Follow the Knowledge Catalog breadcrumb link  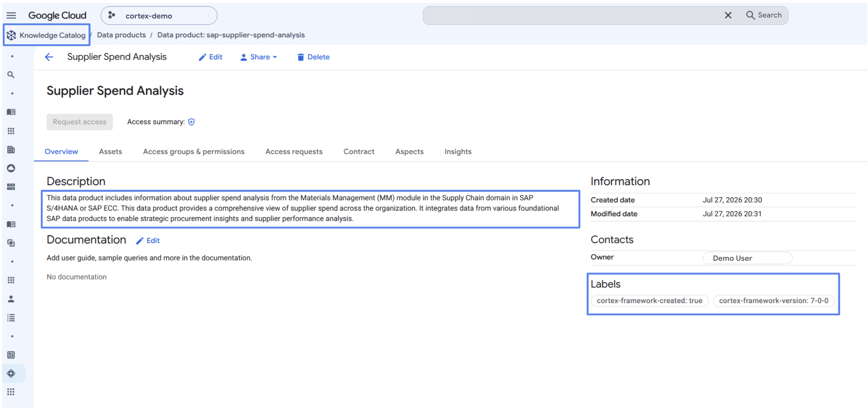click(x=52, y=35)
